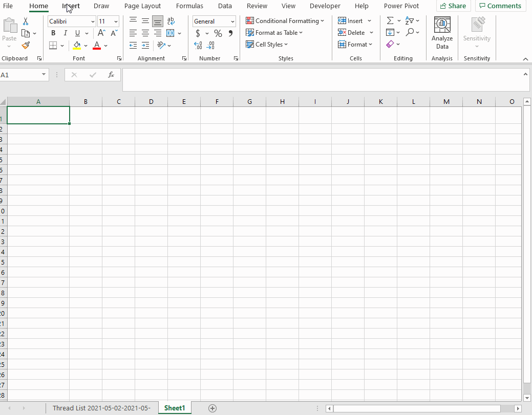The image size is (532, 415).
Task: Select the Sheet1 worksheet tab
Action: tap(175, 408)
